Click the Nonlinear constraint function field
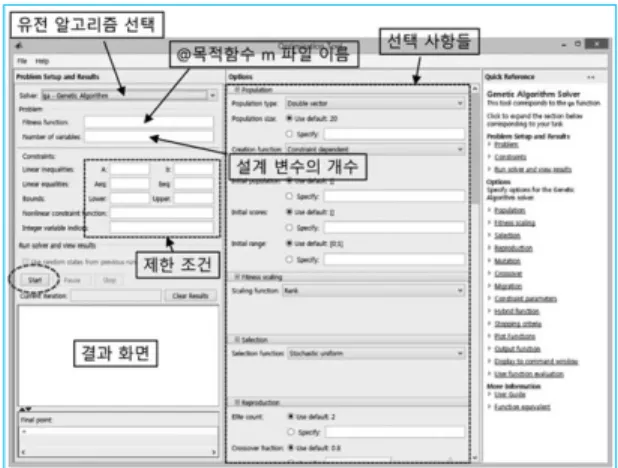The height and width of the screenshot is (468, 618). 162,213
